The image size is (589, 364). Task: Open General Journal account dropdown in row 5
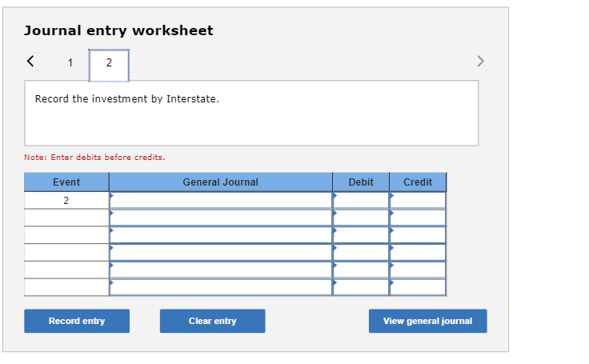coord(221,270)
